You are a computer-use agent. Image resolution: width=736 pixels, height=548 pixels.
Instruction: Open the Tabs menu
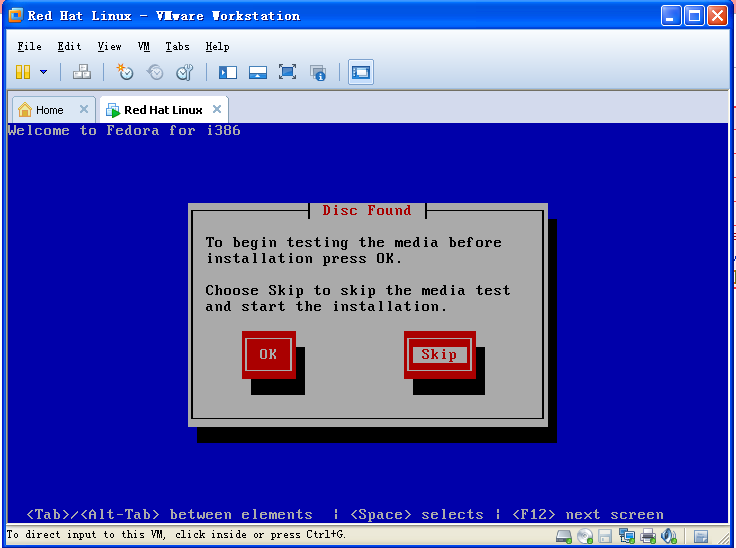coord(177,46)
